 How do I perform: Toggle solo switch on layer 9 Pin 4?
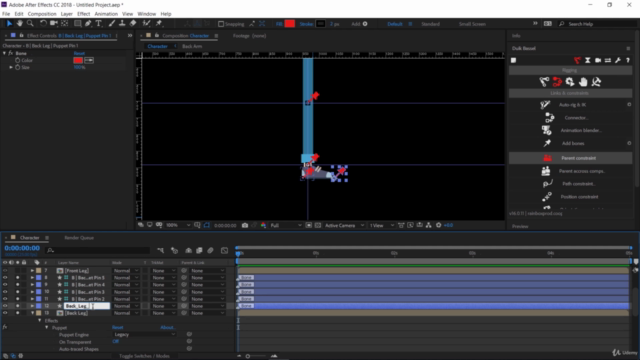(x=18, y=284)
